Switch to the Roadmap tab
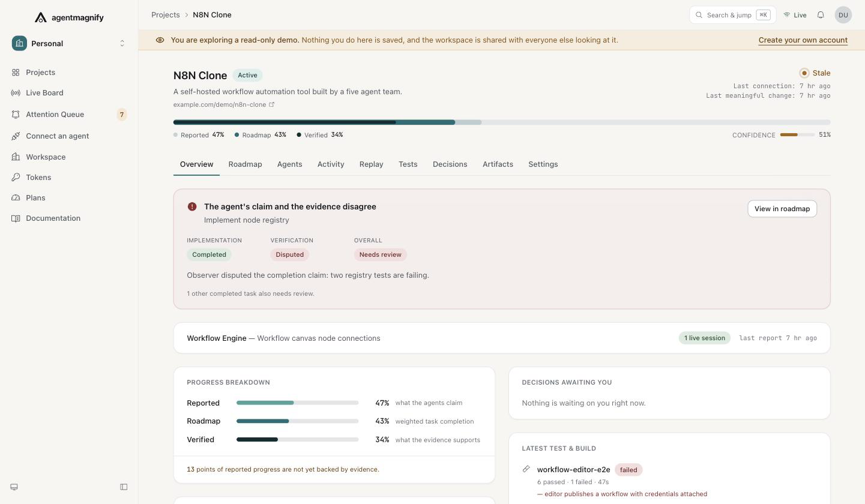This screenshot has height=504, width=865. [x=245, y=164]
